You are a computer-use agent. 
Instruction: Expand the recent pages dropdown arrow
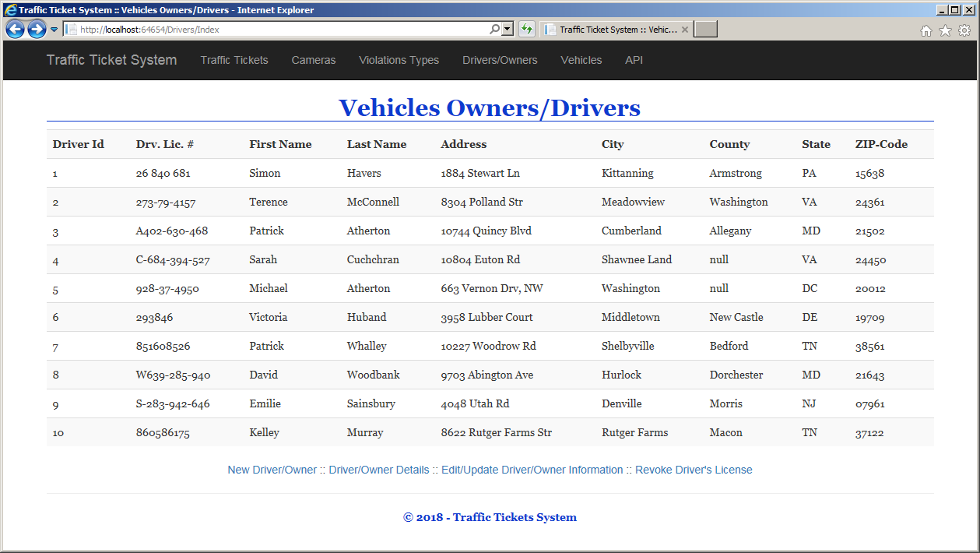pos(54,30)
